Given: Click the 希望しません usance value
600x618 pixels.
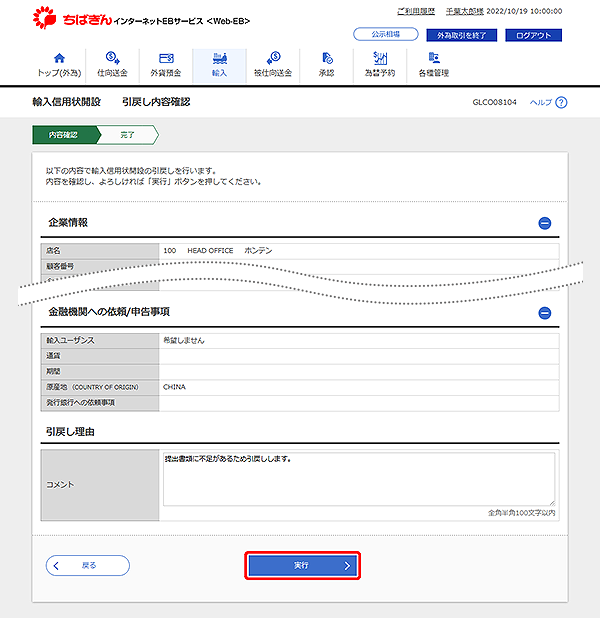Looking at the screenshot, I should coord(184,341).
